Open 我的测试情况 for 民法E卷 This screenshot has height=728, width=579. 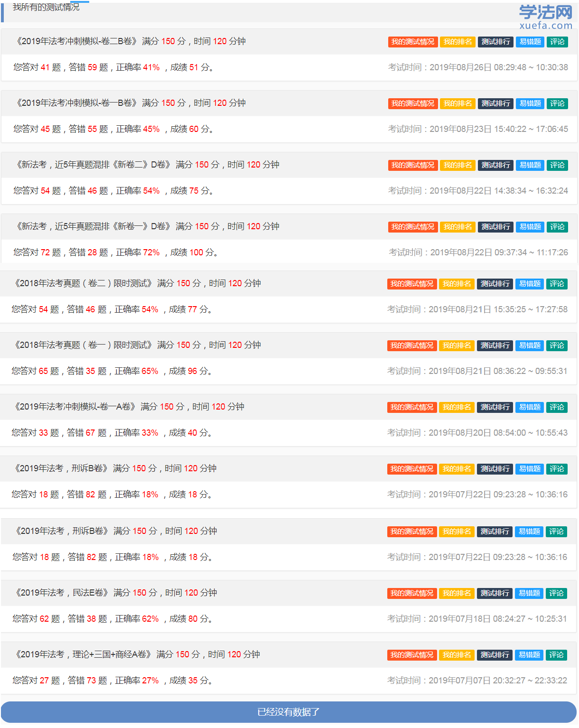[412, 593]
